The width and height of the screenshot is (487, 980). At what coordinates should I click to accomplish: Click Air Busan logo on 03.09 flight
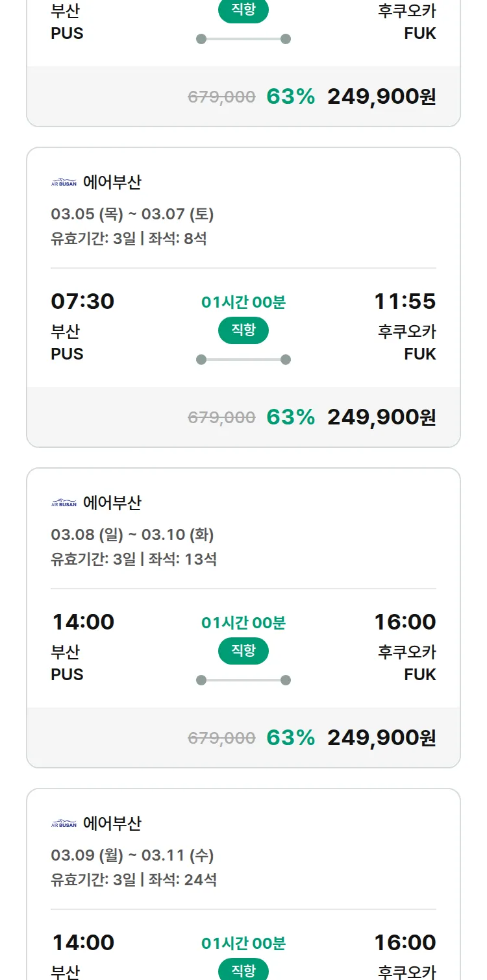tap(64, 824)
